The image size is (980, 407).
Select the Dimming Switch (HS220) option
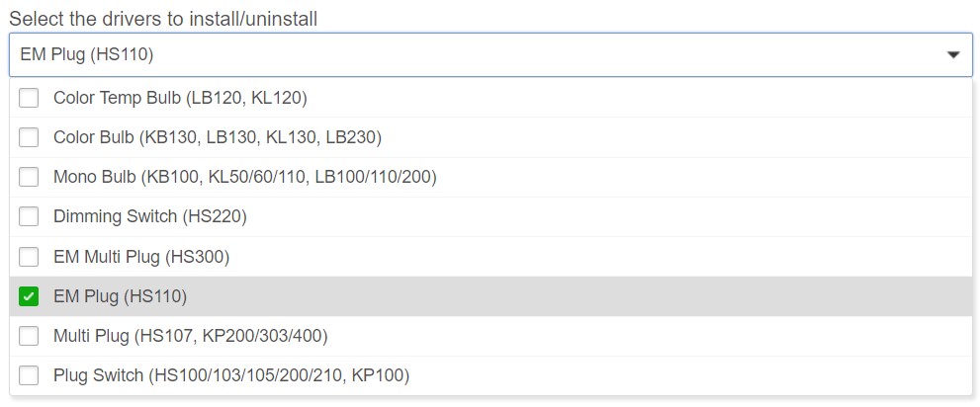150,216
